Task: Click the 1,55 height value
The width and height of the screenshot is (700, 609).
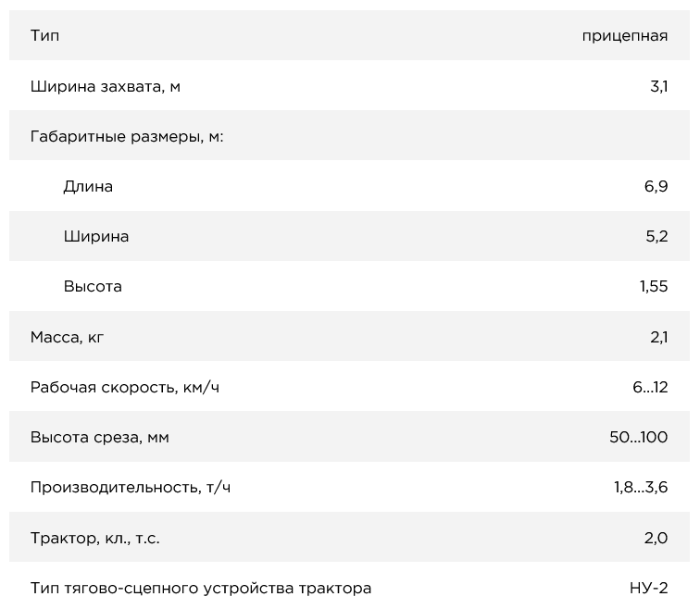Action: [653, 287]
